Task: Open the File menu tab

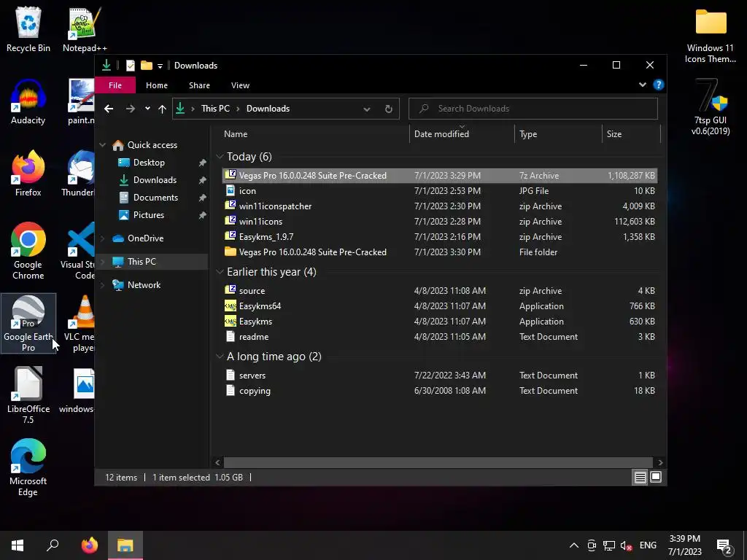Action: pos(115,85)
